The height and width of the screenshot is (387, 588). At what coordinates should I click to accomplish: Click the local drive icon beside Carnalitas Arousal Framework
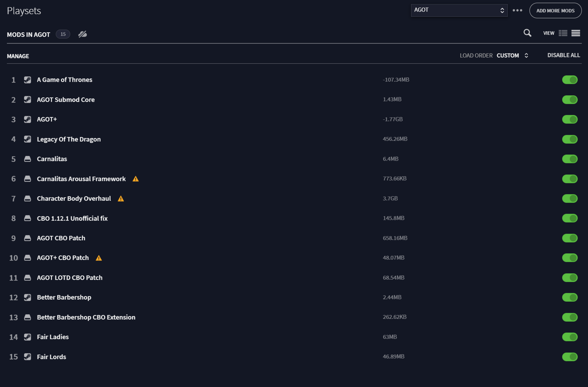click(28, 179)
